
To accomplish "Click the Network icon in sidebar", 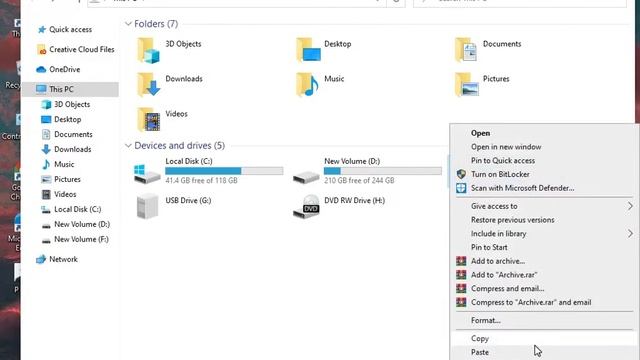I will [x=41, y=259].
